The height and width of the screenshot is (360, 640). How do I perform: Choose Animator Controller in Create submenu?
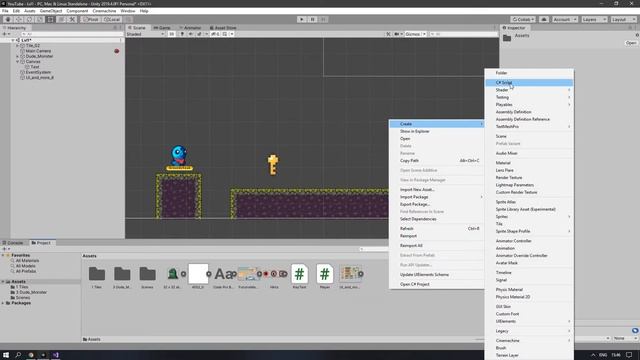click(529, 241)
